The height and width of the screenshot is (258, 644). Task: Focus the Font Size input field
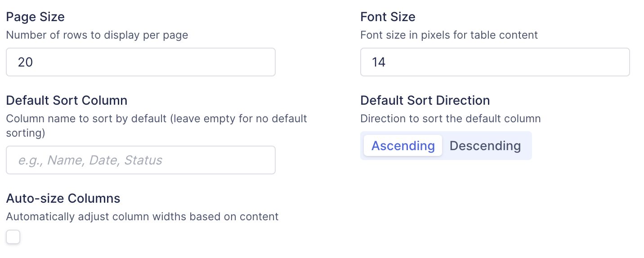[495, 62]
